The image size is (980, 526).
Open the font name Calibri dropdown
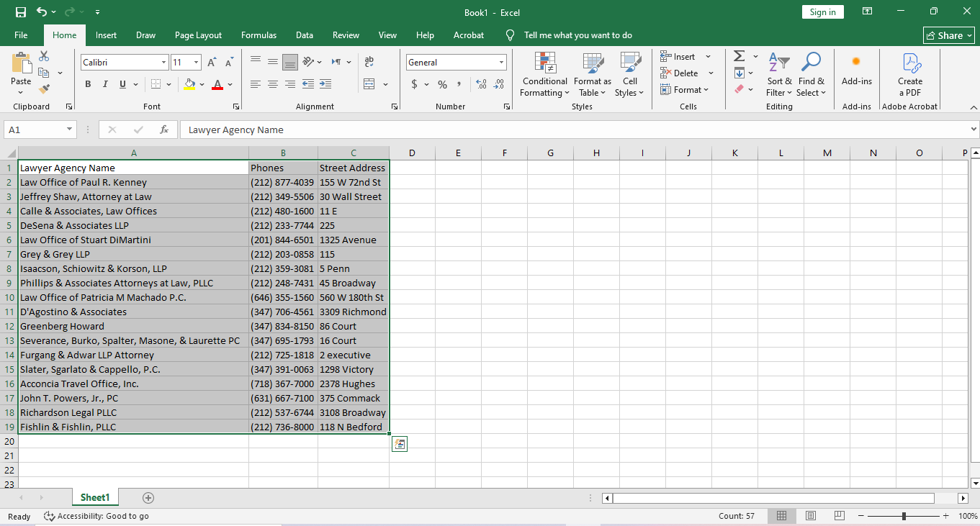pos(163,63)
